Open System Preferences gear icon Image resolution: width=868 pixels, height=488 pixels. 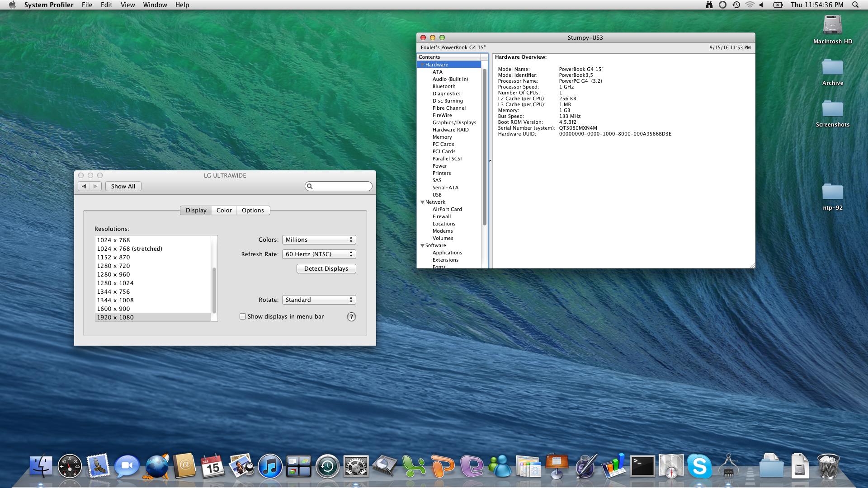pos(356,467)
